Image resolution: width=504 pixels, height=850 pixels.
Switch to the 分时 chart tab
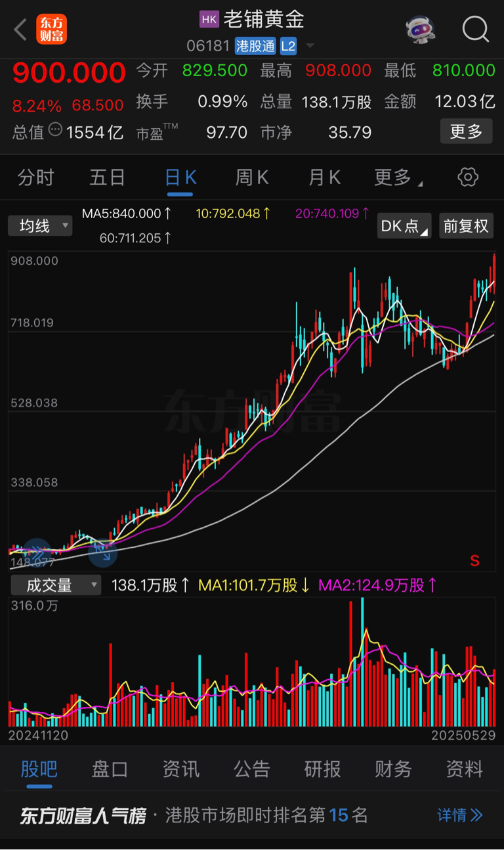(x=35, y=177)
